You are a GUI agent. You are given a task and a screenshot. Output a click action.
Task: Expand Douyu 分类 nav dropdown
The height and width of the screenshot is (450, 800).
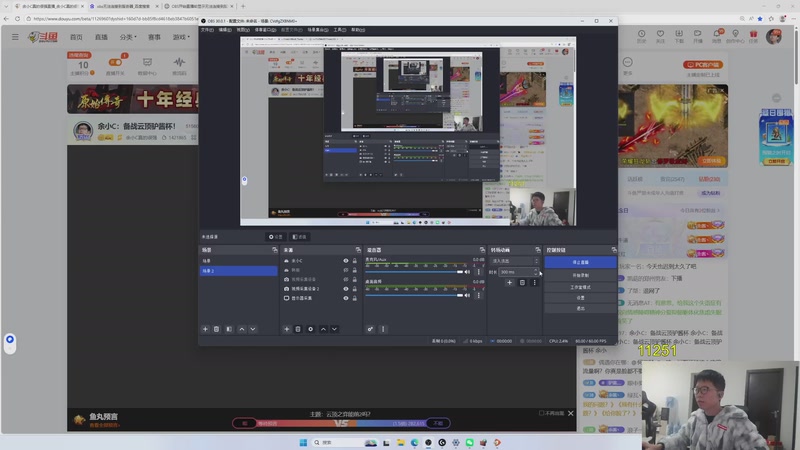128,37
